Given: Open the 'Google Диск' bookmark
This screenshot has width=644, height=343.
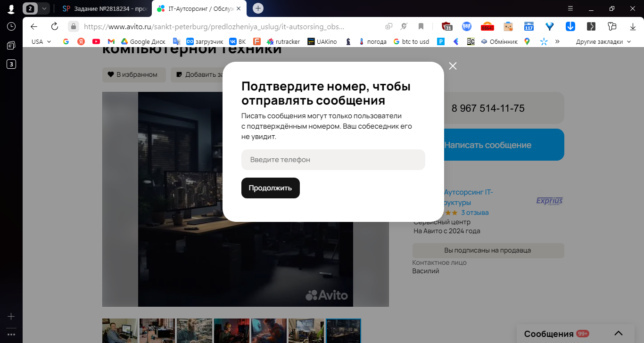Looking at the screenshot, I should (143, 41).
